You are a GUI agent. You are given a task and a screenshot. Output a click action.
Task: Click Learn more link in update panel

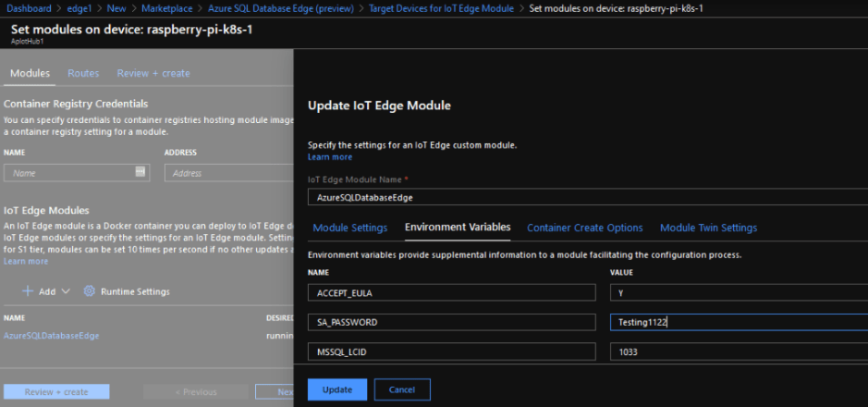[329, 157]
